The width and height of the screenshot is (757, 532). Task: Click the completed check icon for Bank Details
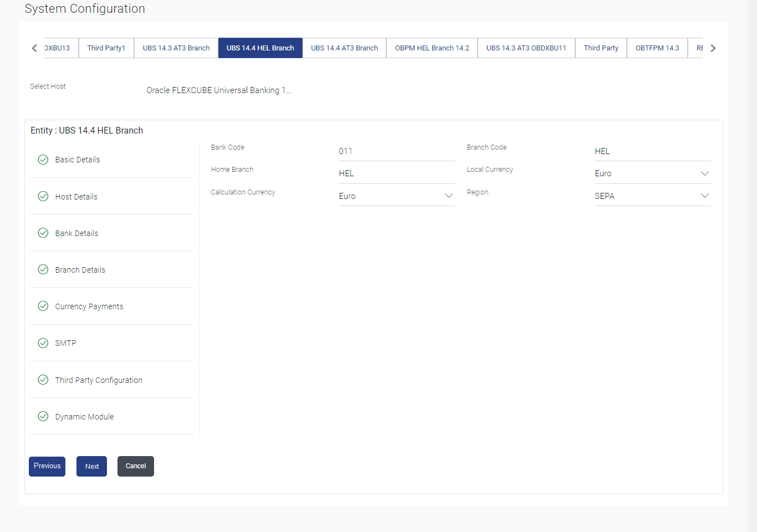coord(43,233)
